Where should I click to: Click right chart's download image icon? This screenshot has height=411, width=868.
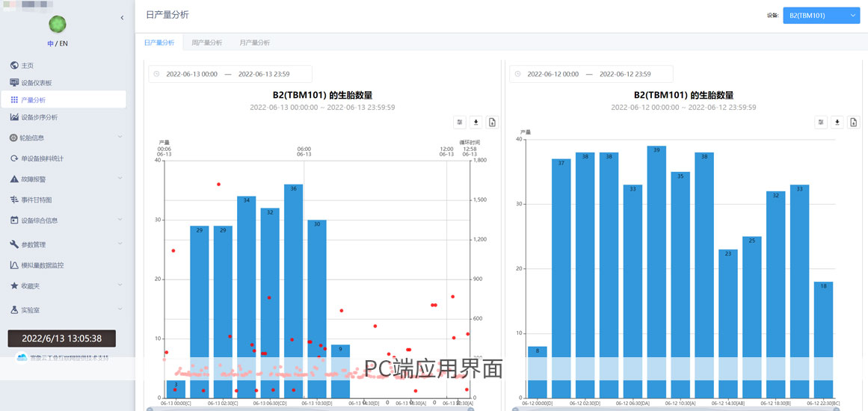837,123
